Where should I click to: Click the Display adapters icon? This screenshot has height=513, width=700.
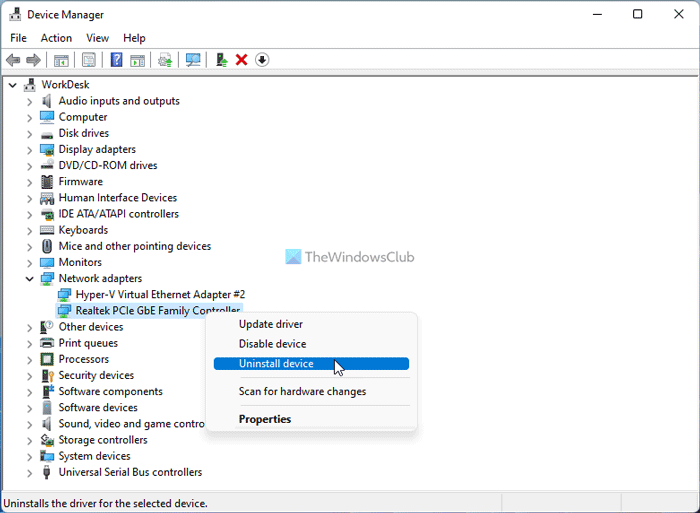point(47,150)
